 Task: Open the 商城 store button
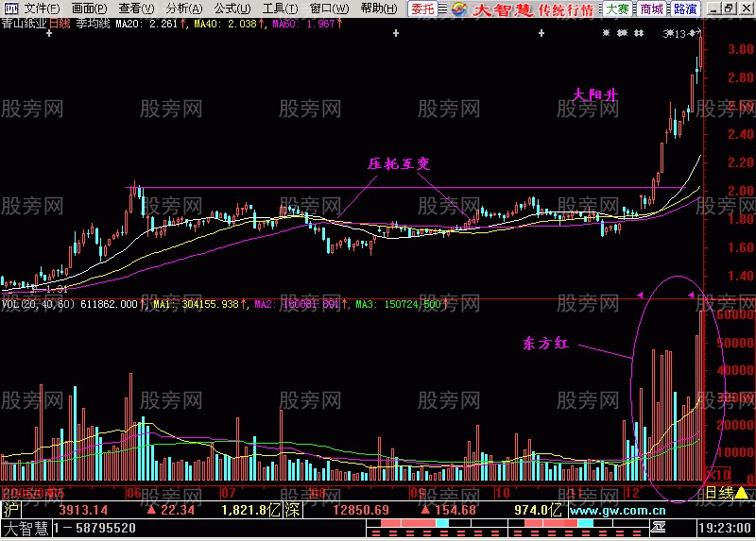[x=651, y=8]
